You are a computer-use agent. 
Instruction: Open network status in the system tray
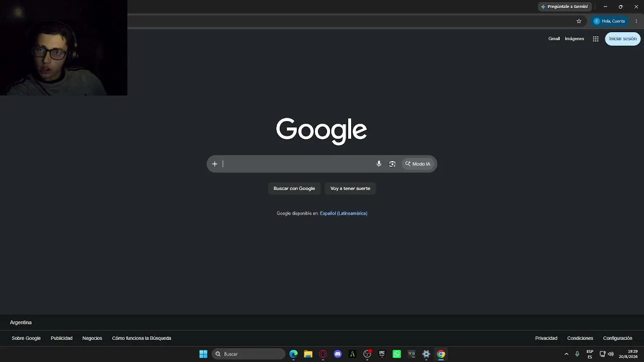pos(602,354)
